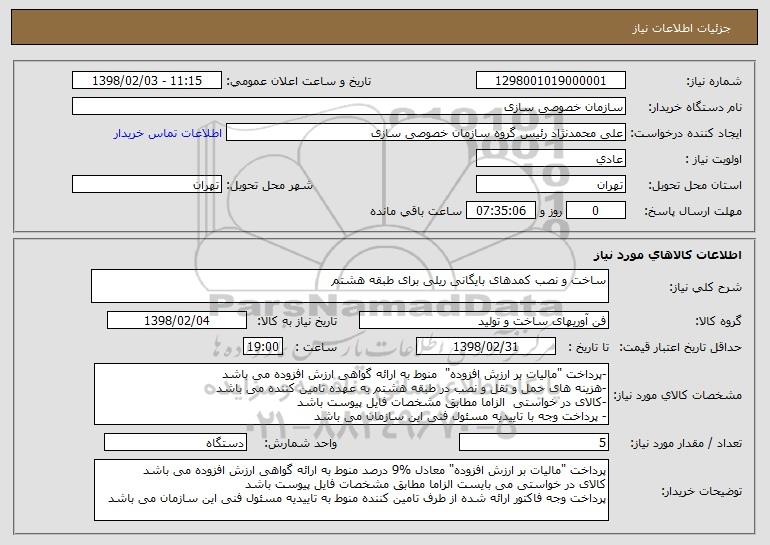This screenshot has height=545, width=770.
Task: Select the quantity field showing 5
Action: click(x=534, y=442)
